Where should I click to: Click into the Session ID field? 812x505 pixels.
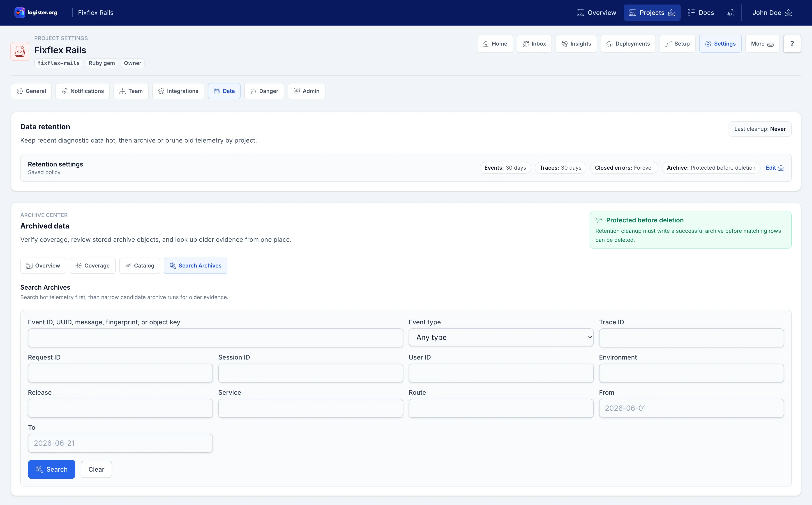point(311,373)
